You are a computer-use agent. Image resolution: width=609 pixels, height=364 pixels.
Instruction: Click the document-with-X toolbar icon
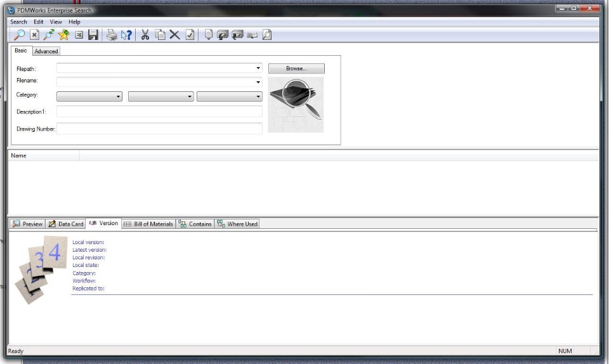coord(34,35)
